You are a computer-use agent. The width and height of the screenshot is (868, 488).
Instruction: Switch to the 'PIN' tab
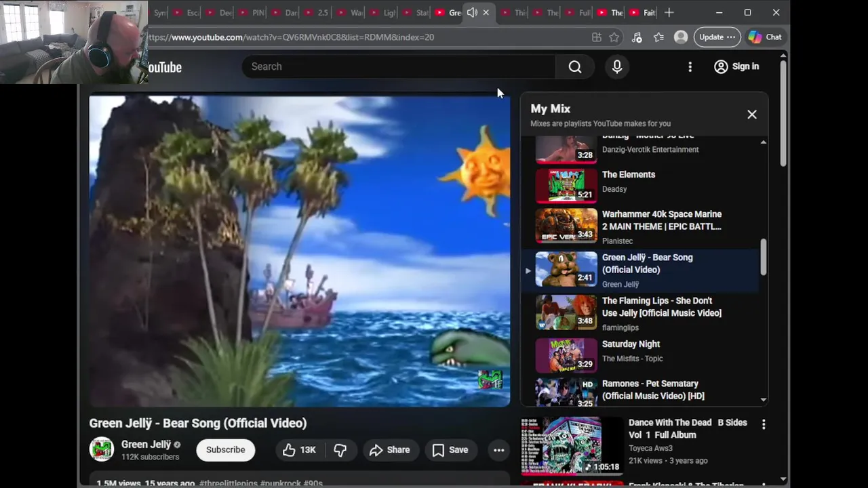(x=250, y=12)
